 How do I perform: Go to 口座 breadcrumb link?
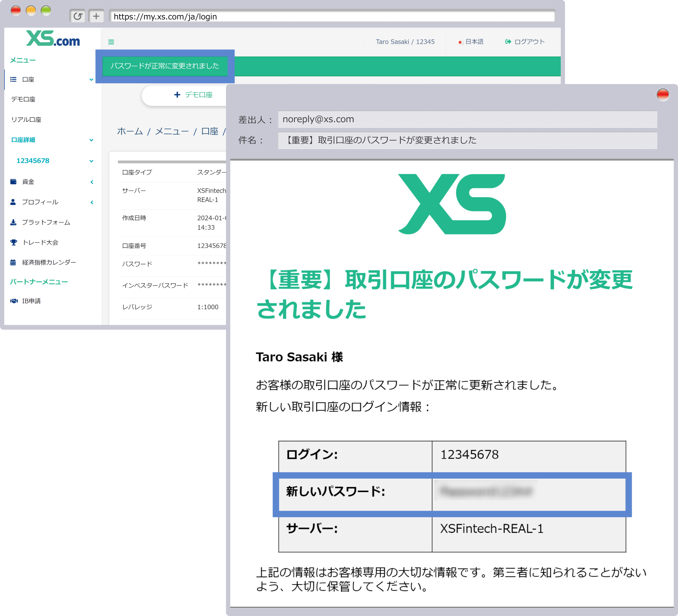coord(210,131)
